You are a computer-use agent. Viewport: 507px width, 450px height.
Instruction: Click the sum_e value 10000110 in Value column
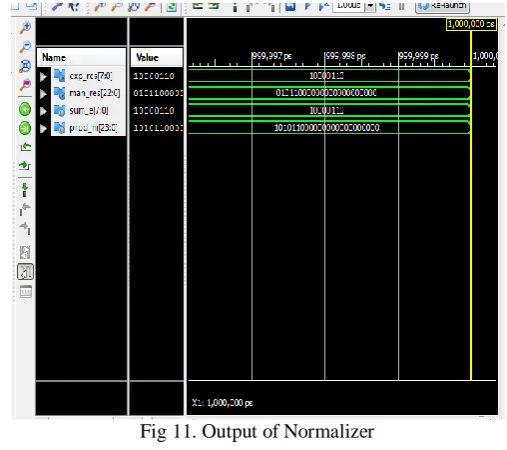tap(154, 111)
